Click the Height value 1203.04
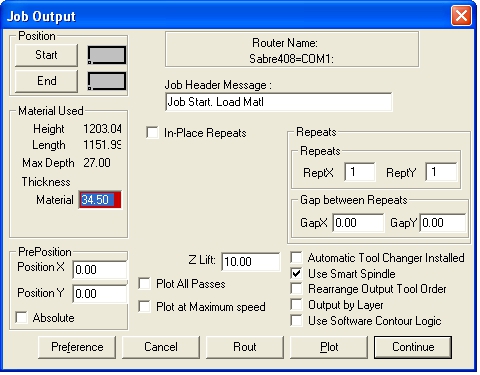Screen dimensions: 480x375 pyautogui.click(x=102, y=129)
